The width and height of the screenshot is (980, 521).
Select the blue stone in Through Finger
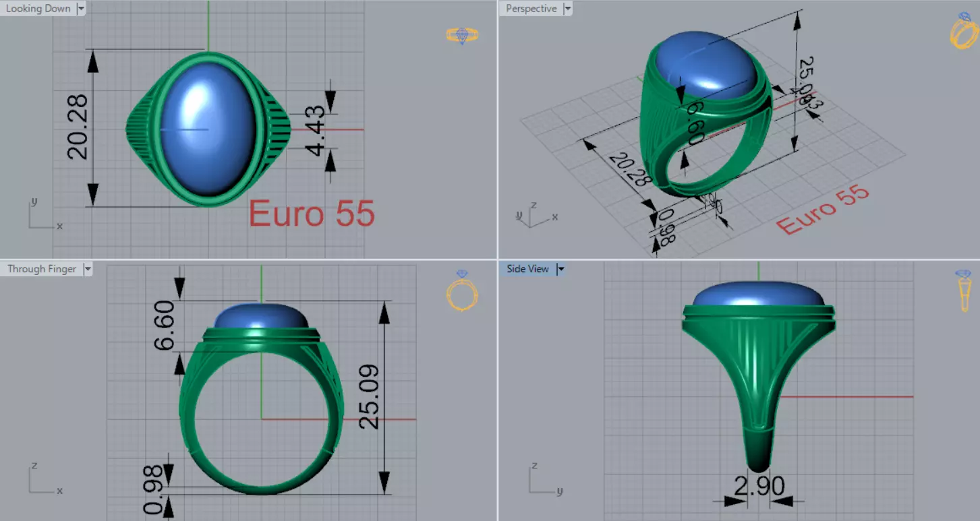(261, 316)
